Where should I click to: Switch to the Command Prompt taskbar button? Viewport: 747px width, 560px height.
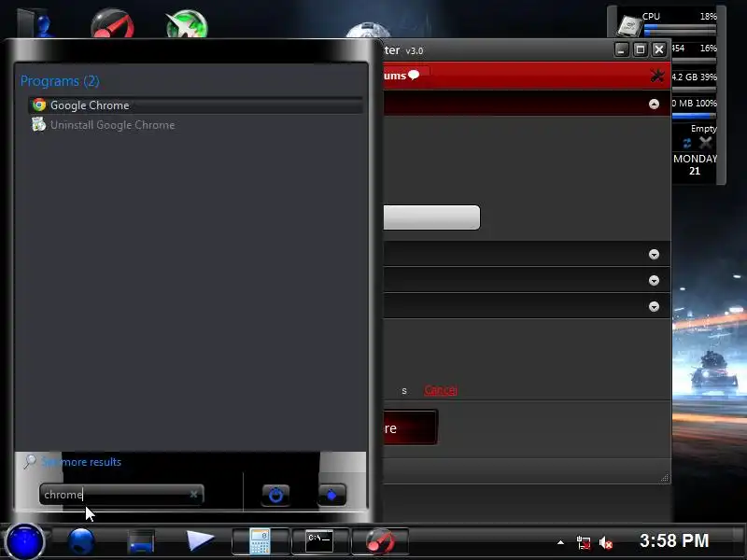pos(319,541)
